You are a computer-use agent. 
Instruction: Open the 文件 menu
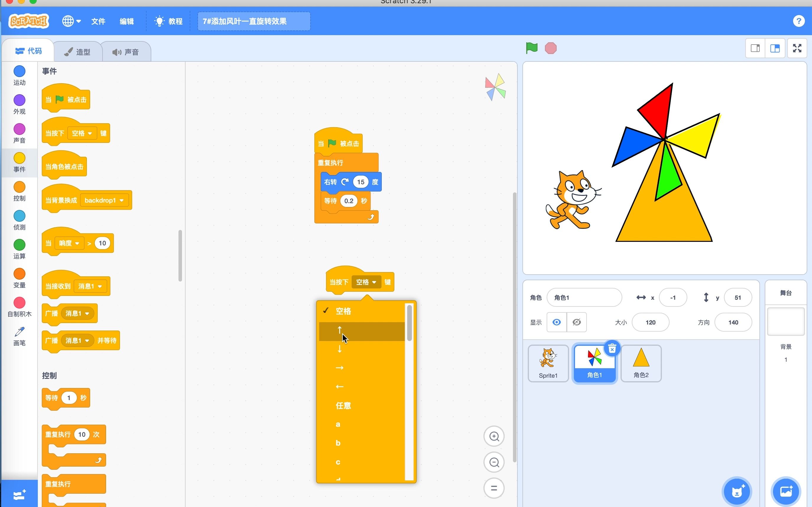point(98,21)
